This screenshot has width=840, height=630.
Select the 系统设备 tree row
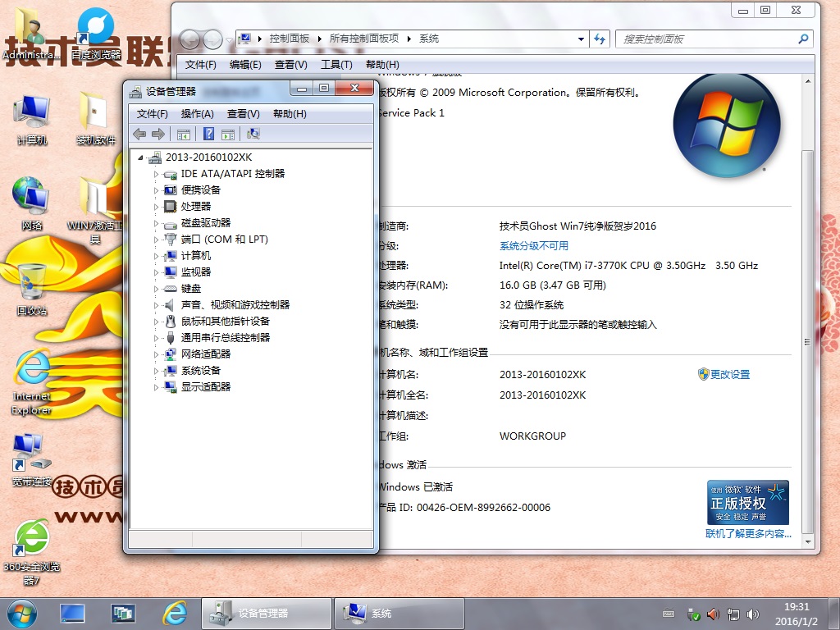pos(201,371)
